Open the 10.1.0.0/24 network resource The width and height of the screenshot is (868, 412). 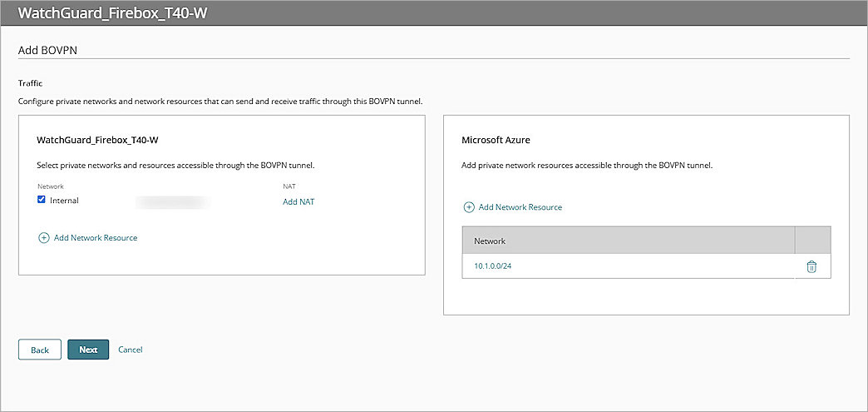click(493, 266)
